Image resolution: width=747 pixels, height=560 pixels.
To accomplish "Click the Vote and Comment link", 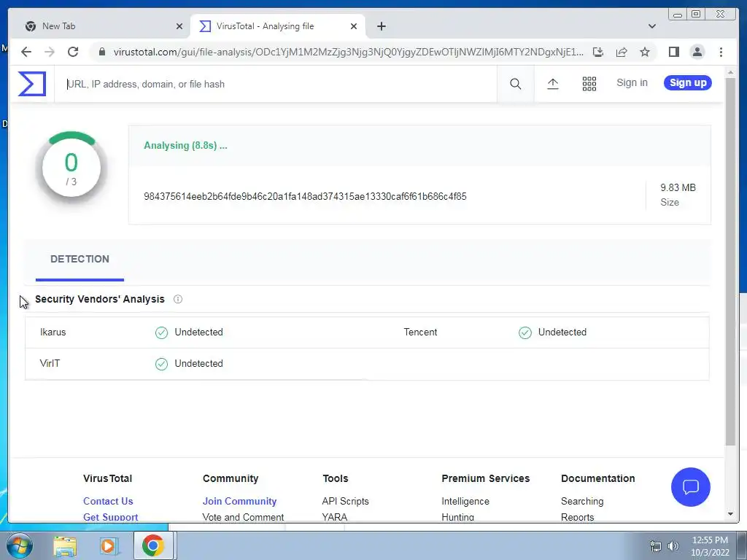I will pyautogui.click(x=243, y=517).
